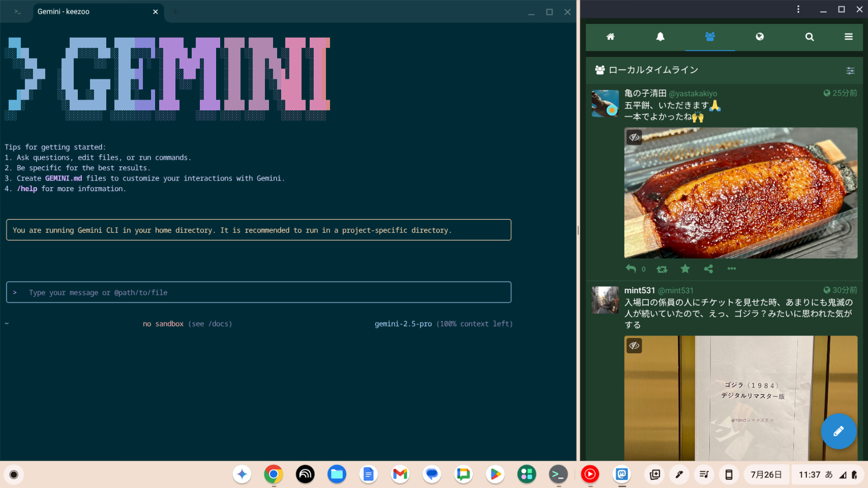868x488 pixels.
Task: Open the black cast-style shelf app
Action: coord(305,474)
